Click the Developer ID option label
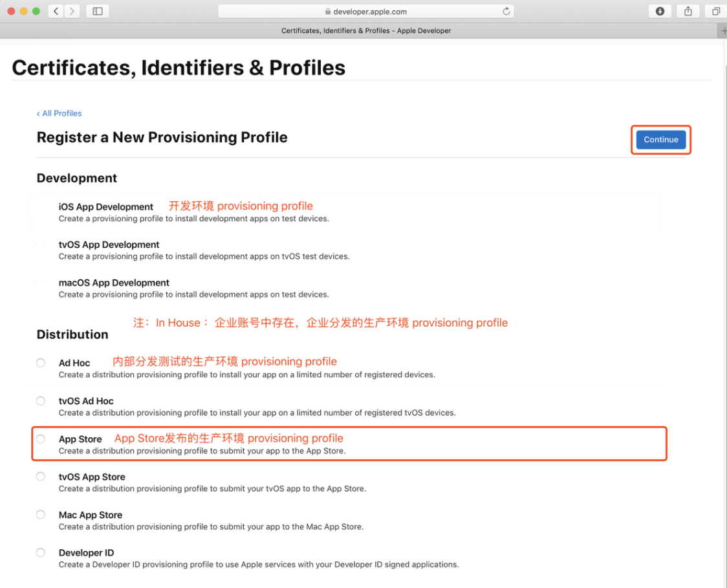This screenshot has height=588, width=727. 86,553
